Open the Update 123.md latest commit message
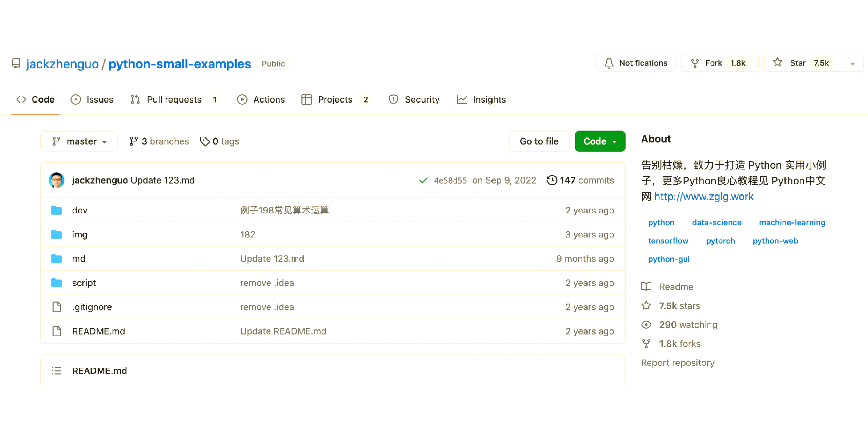The width and height of the screenshot is (868, 424). (x=163, y=180)
